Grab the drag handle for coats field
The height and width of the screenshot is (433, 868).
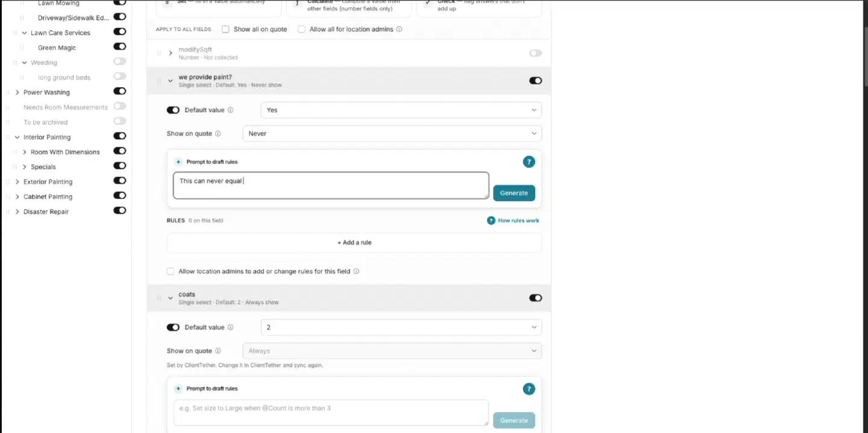coord(159,298)
